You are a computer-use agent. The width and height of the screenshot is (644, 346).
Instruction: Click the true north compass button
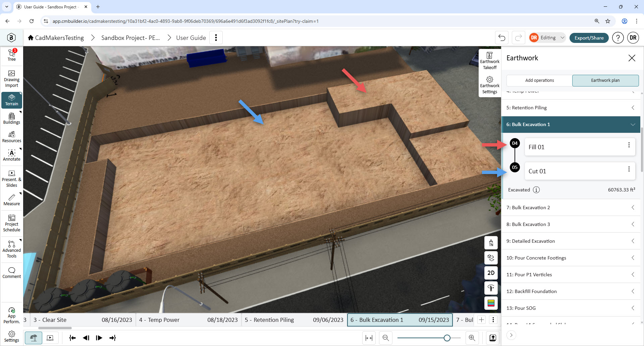click(x=491, y=242)
